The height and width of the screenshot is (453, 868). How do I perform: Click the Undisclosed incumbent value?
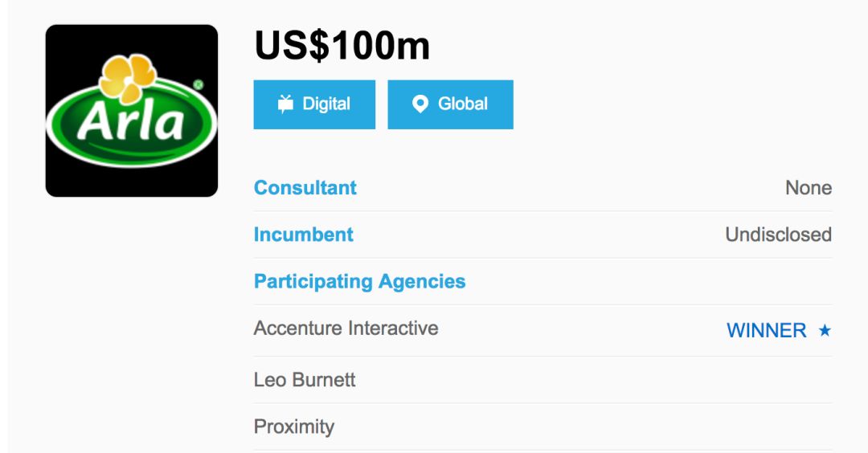tap(778, 235)
